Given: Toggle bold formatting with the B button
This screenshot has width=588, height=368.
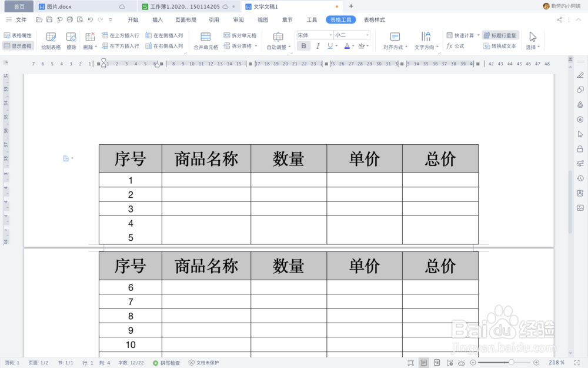Looking at the screenshot, I should [303, 45].
